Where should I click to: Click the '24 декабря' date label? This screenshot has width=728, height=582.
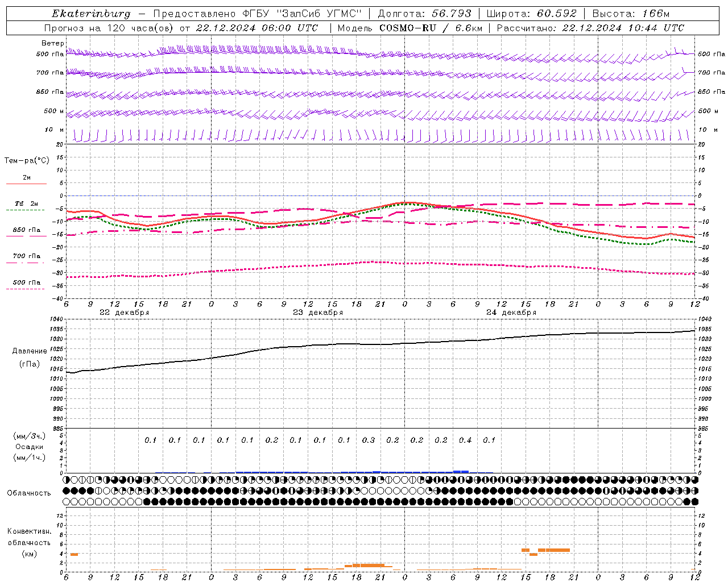pyautogui.click(x=511, y=313)
